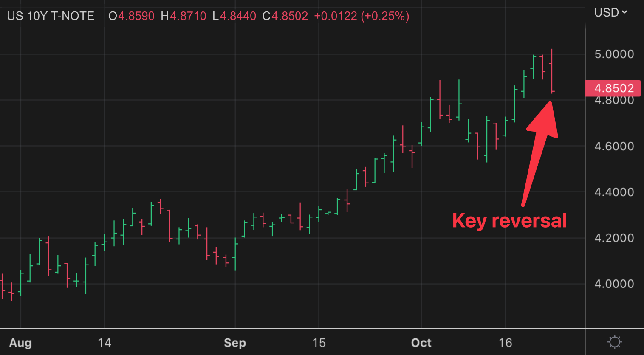Select the C4.8502 close value

coord(285,16)
